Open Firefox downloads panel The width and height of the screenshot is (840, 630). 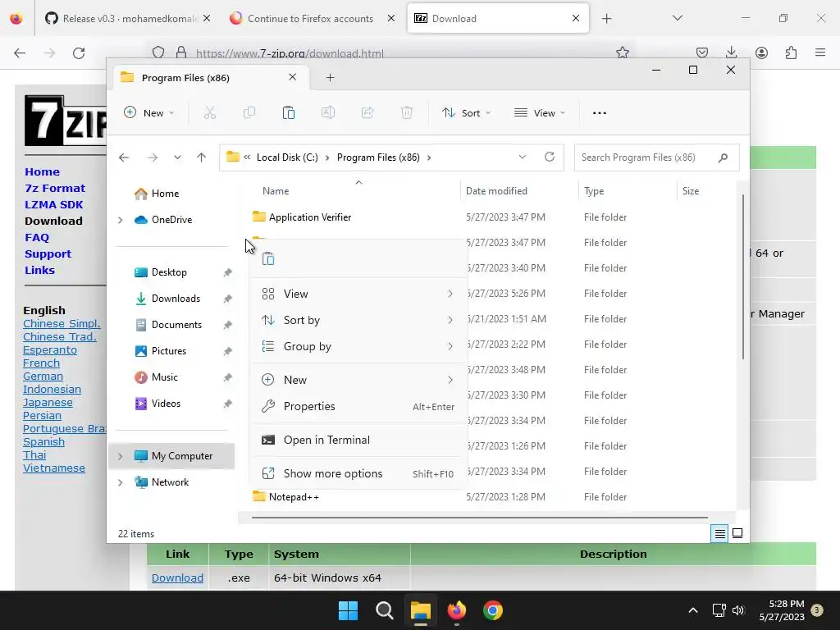[731, 52]
